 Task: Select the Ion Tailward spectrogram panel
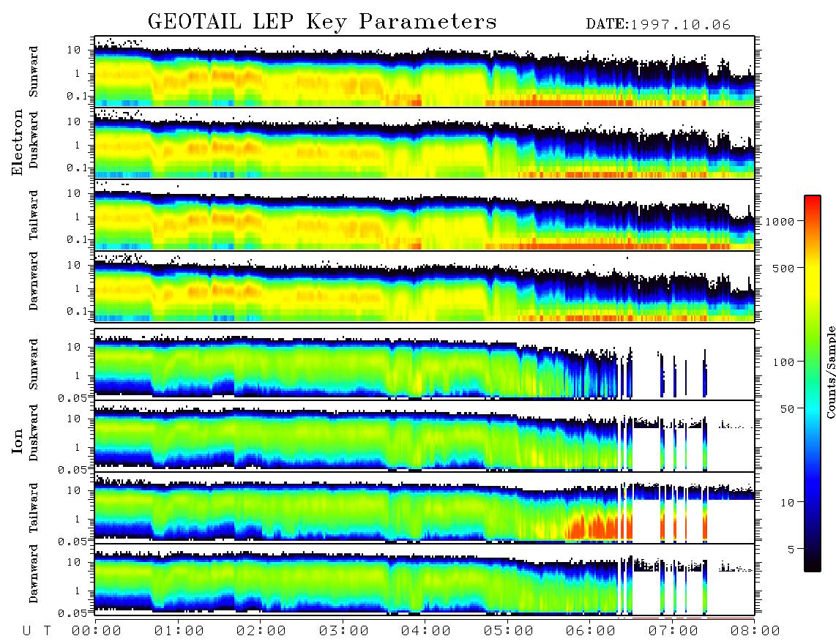coord(425,508)
